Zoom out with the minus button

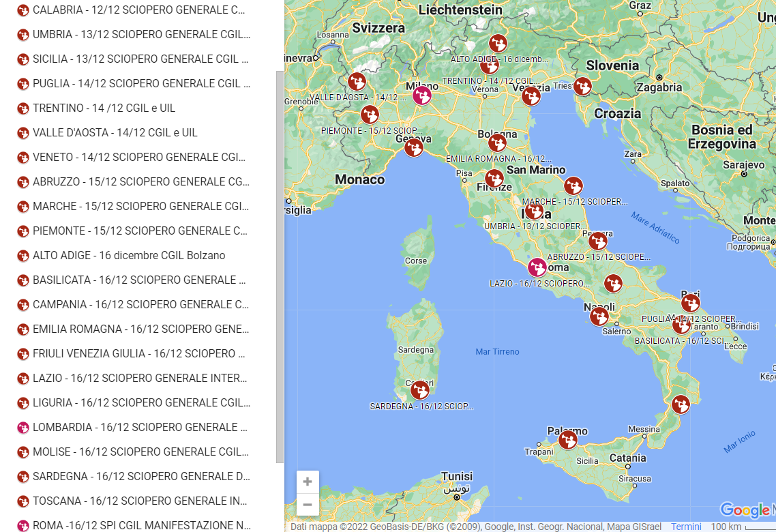tap(308, 505)
